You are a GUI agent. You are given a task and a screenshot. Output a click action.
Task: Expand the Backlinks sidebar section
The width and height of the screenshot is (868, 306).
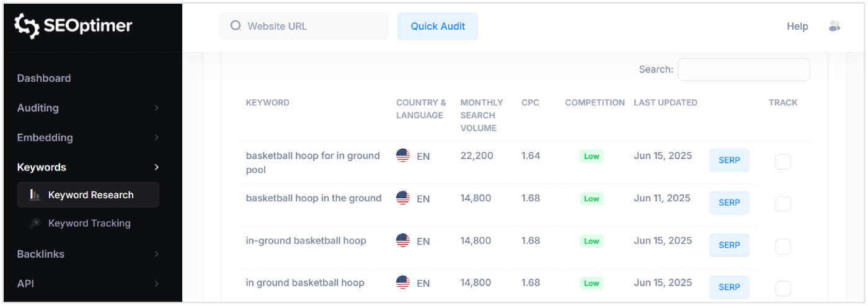click(x=156, y=254)
